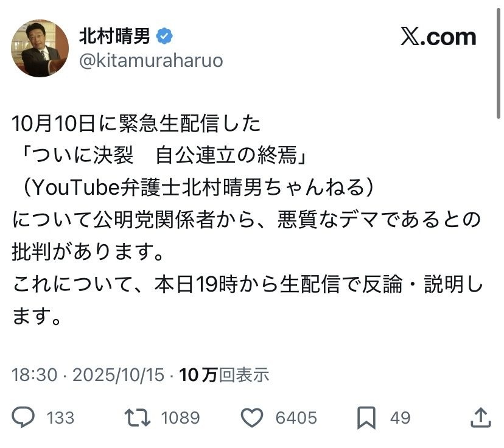Screen dimensions: 504x448
Task: Click the 2025/10/15 post date
Action: [x=118, y=374]
